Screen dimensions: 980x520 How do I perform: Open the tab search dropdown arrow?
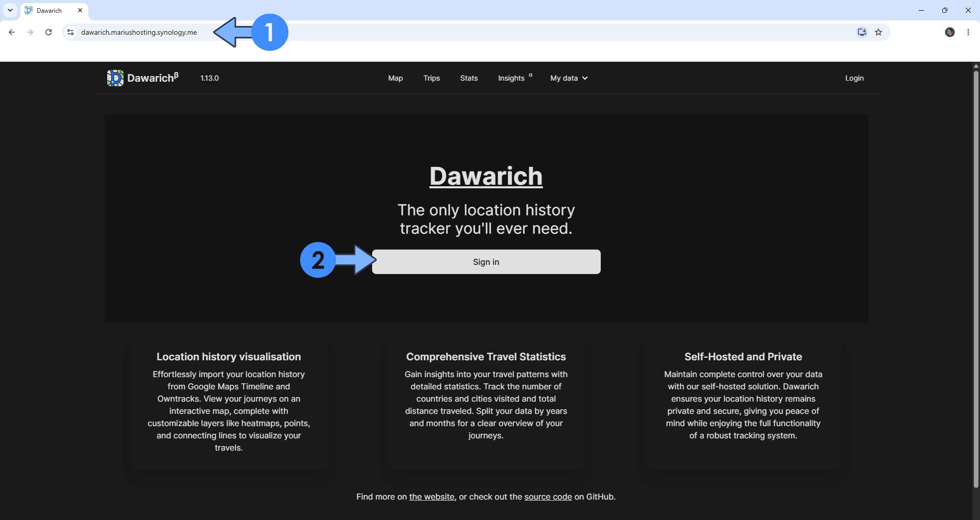[10, 10]
